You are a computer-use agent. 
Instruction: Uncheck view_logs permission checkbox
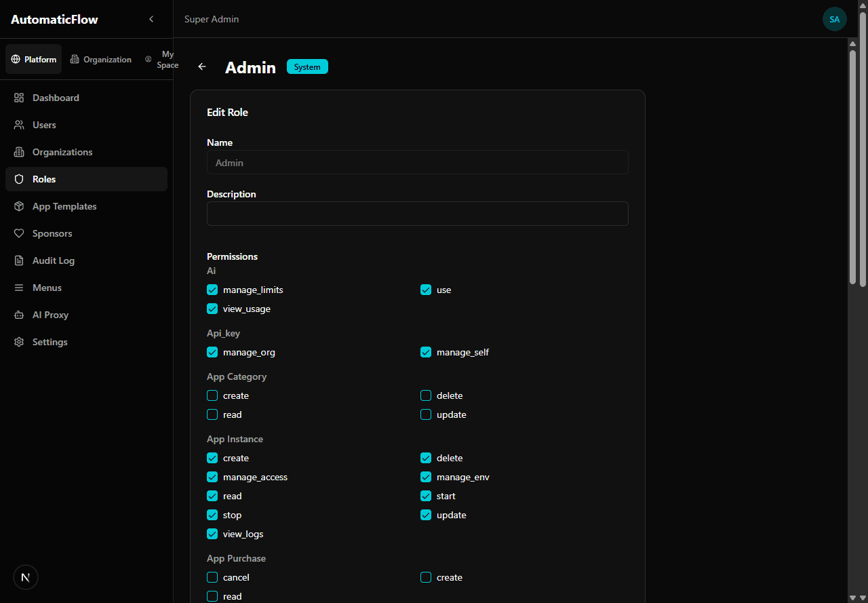coord(212,534)
